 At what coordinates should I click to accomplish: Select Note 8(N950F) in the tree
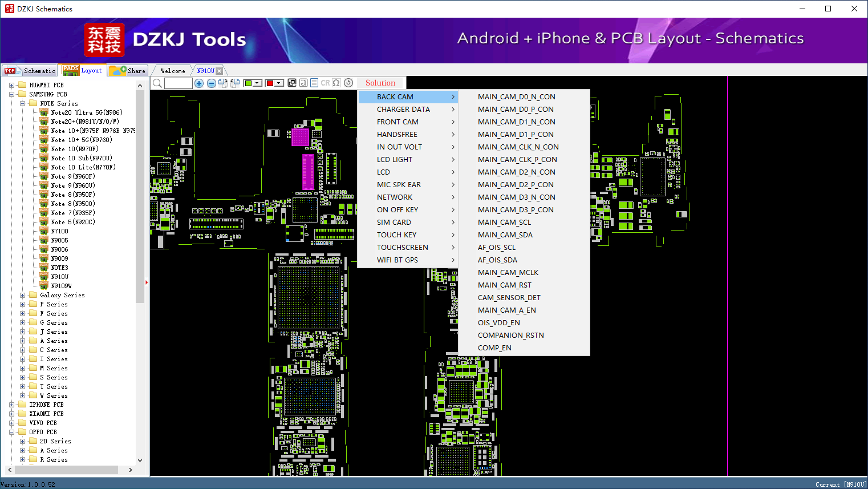73,195
